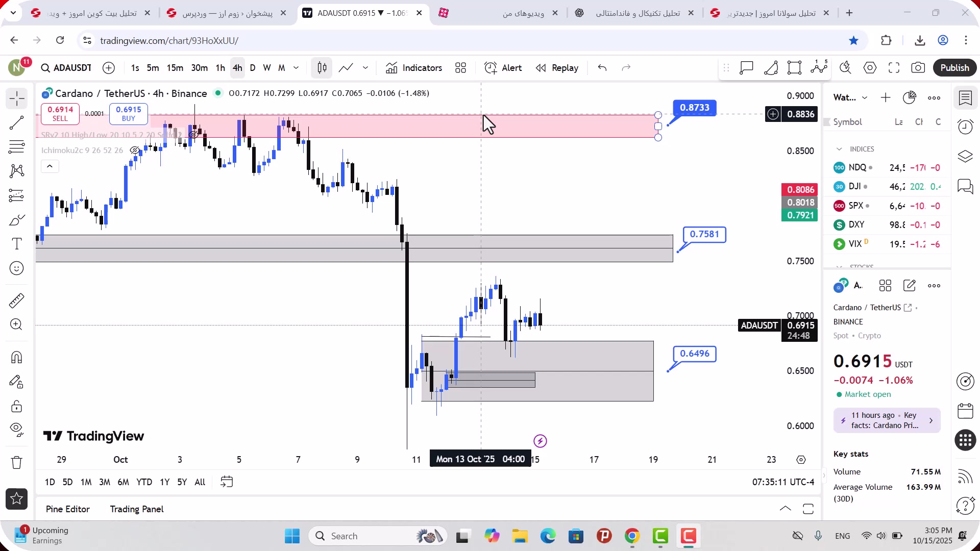
Task: Undo last chart action
Action: point(602,68)
